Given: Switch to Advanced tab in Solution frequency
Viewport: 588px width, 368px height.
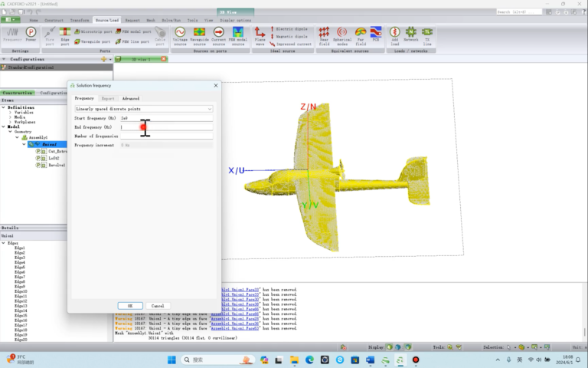Looking at the screenshot, I should pyautogui.click(x=131, y=98).
